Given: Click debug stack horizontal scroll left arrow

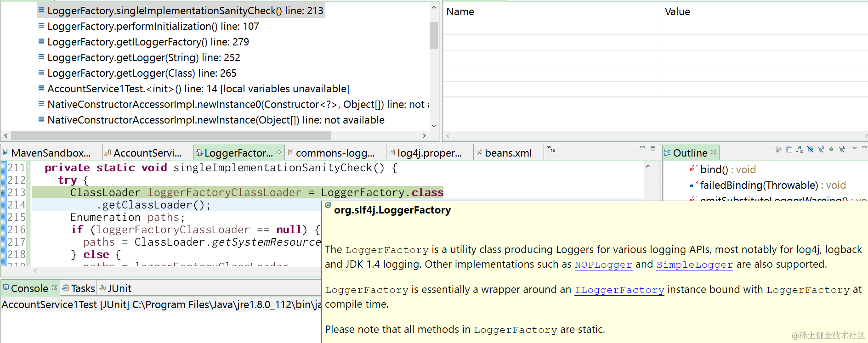Looking at the screenshot, I should pyautogui.click(x=6, y=136).
